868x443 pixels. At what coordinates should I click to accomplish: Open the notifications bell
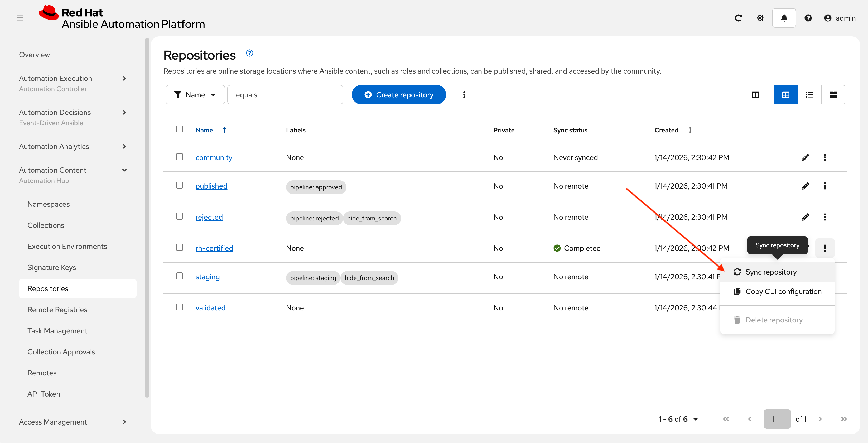[784, 18]
